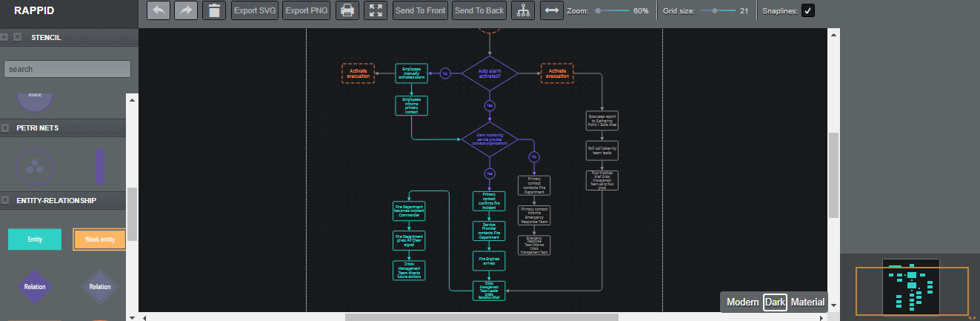The height and width of the screenshot is (321, 980).
Task: Click Send To Front button
Action: [420, 10]
